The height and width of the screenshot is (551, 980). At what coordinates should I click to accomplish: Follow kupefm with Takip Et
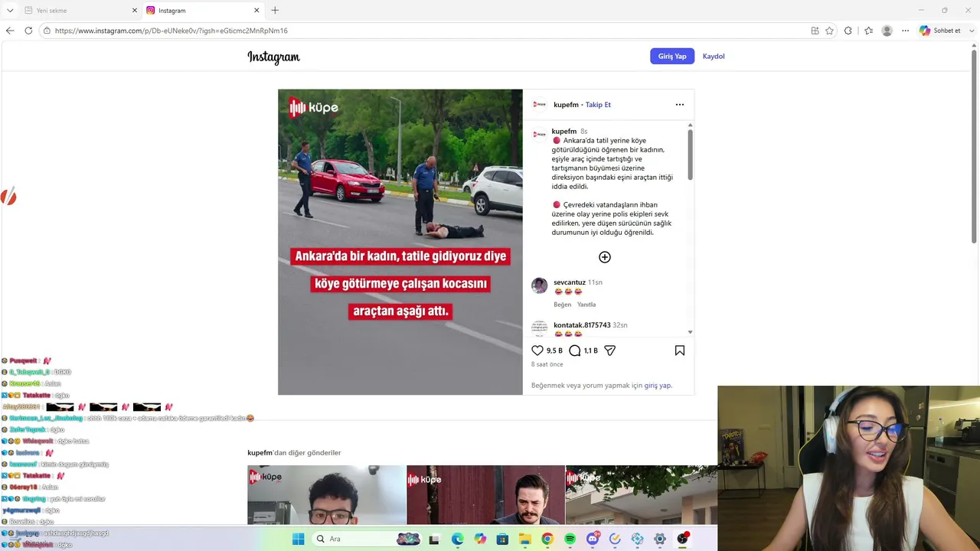598,105
